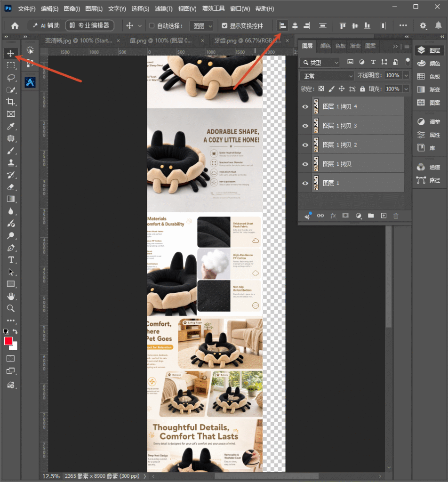Select the Gradient tool
Screen dimensions: 448x482
coord(11,199)
